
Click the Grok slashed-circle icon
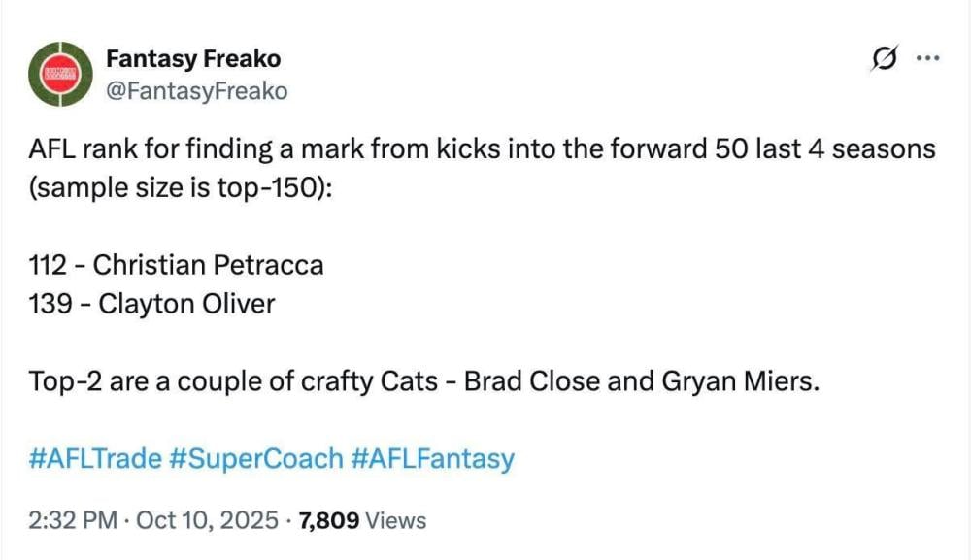click(x=883, y=59)
